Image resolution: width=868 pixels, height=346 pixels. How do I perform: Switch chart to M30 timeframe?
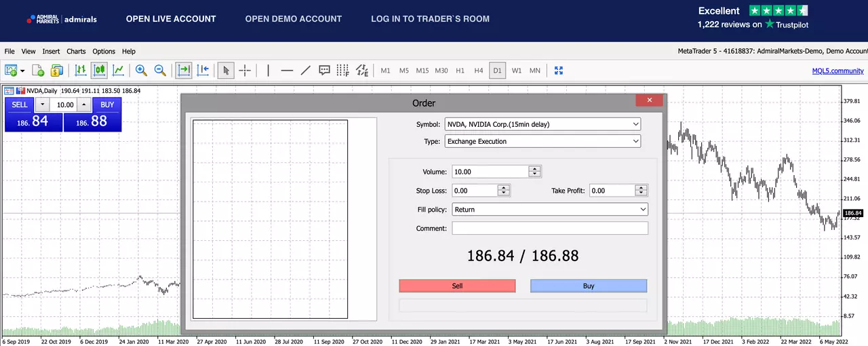point(441,71)
